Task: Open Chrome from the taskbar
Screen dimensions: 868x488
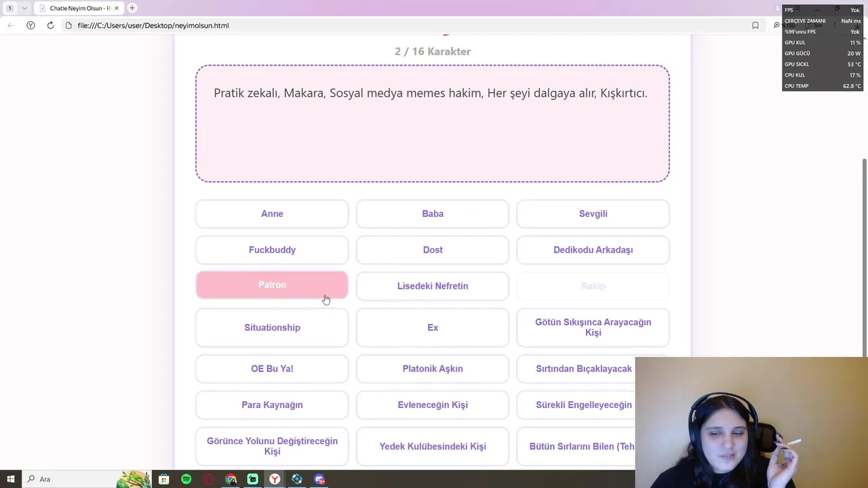Action: click(x=231, y=479)
